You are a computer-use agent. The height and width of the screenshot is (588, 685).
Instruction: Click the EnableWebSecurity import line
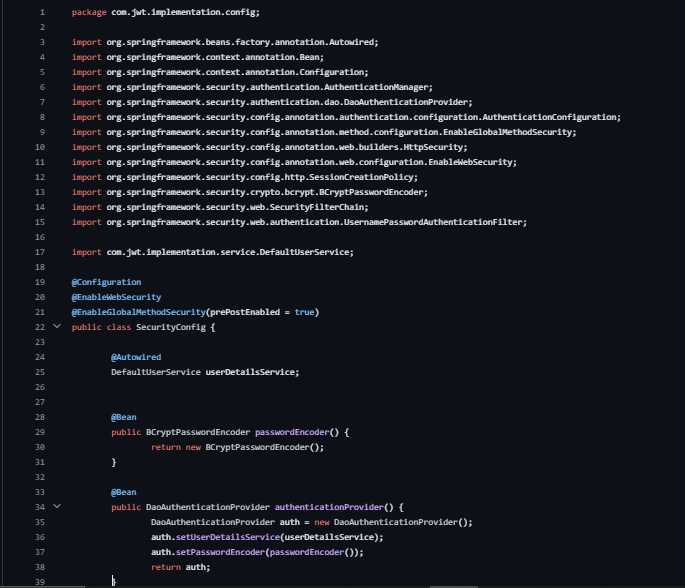(294, 162)
